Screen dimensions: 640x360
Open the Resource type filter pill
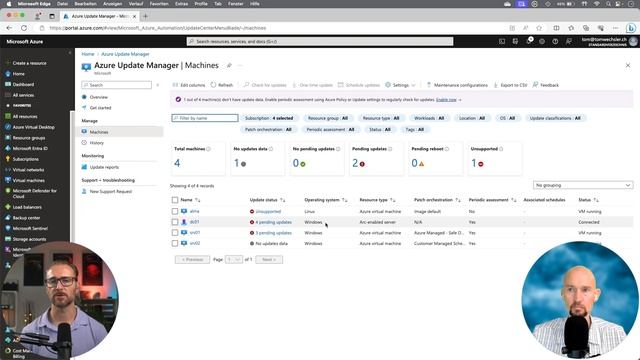(x=381, y=118)
